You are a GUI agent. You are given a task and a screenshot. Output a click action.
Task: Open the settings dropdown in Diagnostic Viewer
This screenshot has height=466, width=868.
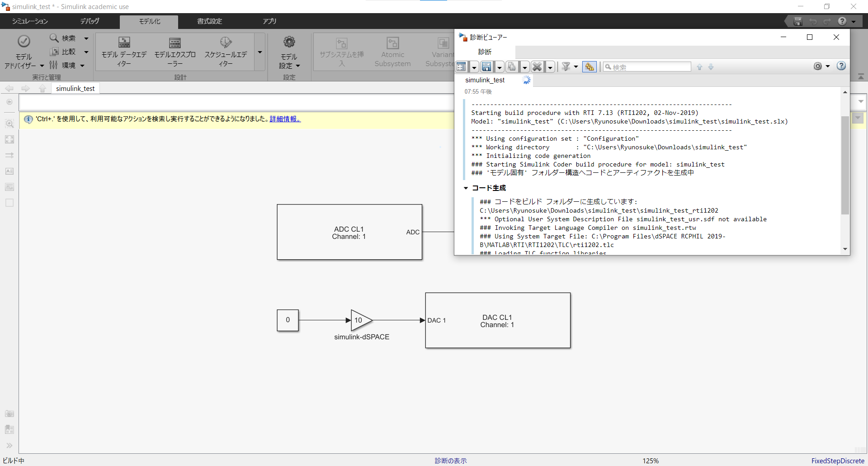[821, 66]
